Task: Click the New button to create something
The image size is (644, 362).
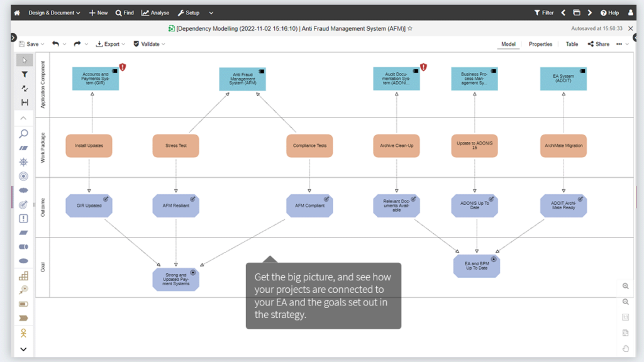Action: 98,12
